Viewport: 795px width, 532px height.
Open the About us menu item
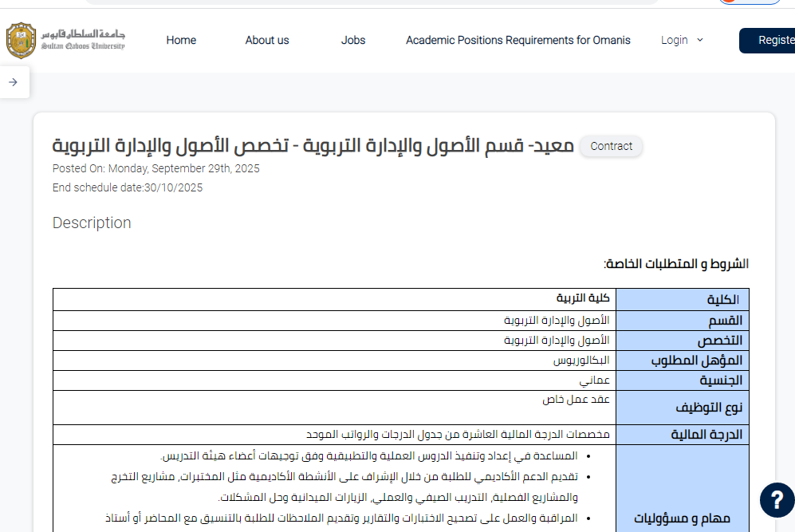[x=267, y=41]
